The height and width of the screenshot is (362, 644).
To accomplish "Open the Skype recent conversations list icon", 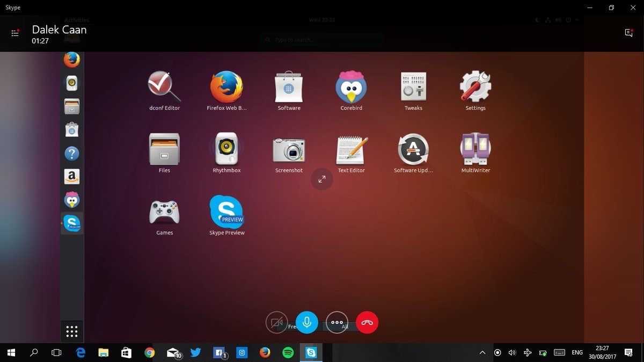I will (15, 33).
